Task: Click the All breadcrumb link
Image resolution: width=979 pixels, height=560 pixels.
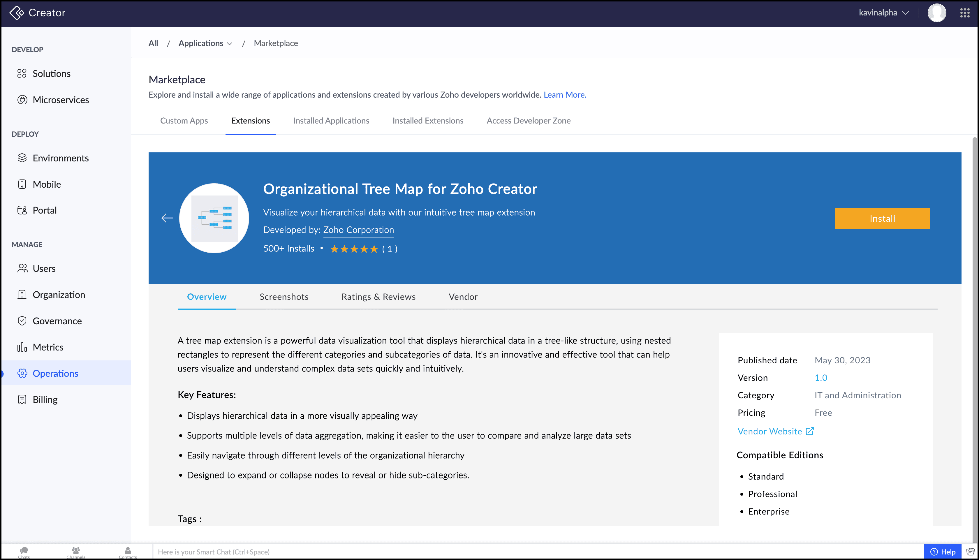Action: pyautogui.click(x=153, y=43)
